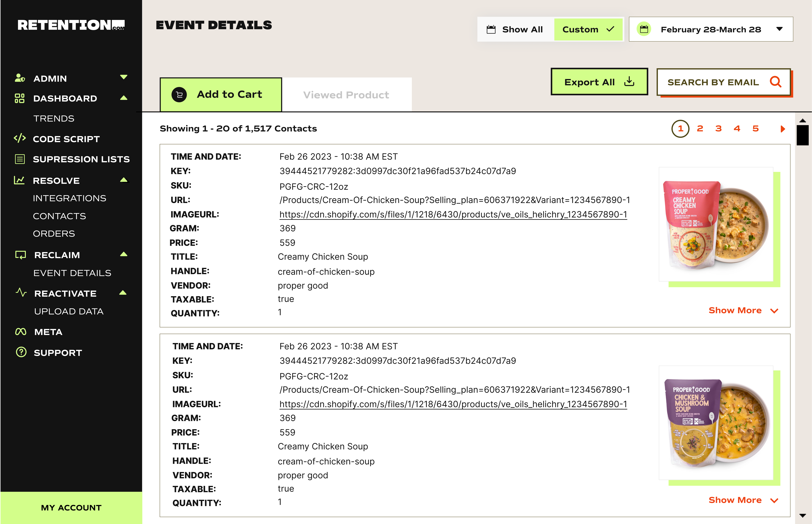Viewport: 812px width, 524px height.
Task: Open Trends in the sidebar
Action: [x=54, y=118]
